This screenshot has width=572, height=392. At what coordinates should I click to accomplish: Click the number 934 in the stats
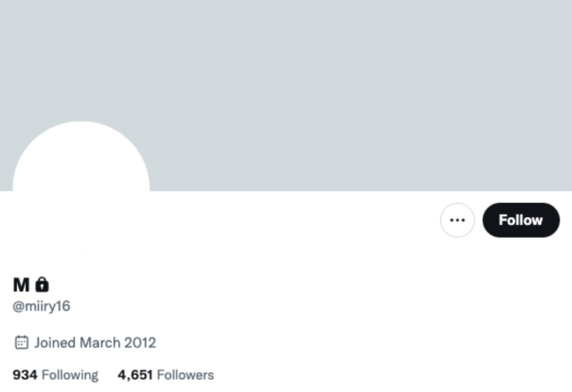[25, 375]
